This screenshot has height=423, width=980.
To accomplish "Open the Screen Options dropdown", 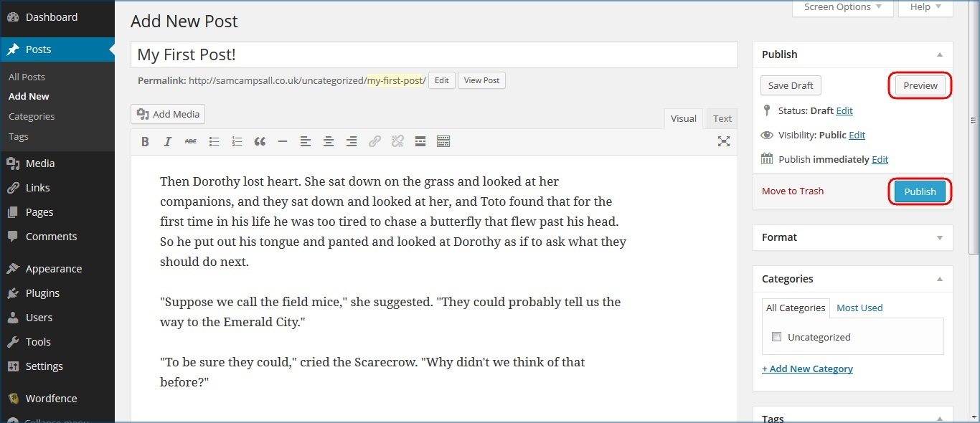I will [x=843, y=7].
